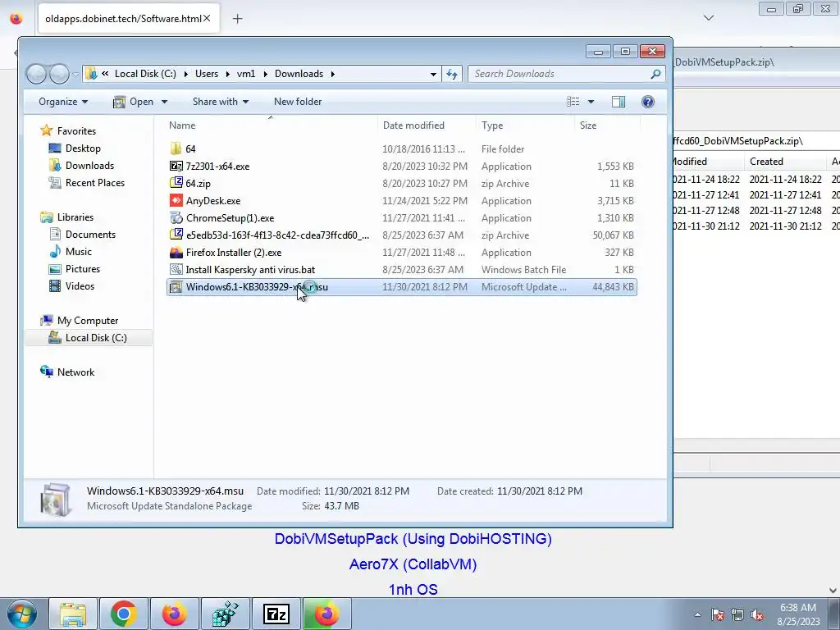Click the taskbar clock showing 6:38 AM
Viewport: 840px width, 630px height.
click(x=798, y=614)
